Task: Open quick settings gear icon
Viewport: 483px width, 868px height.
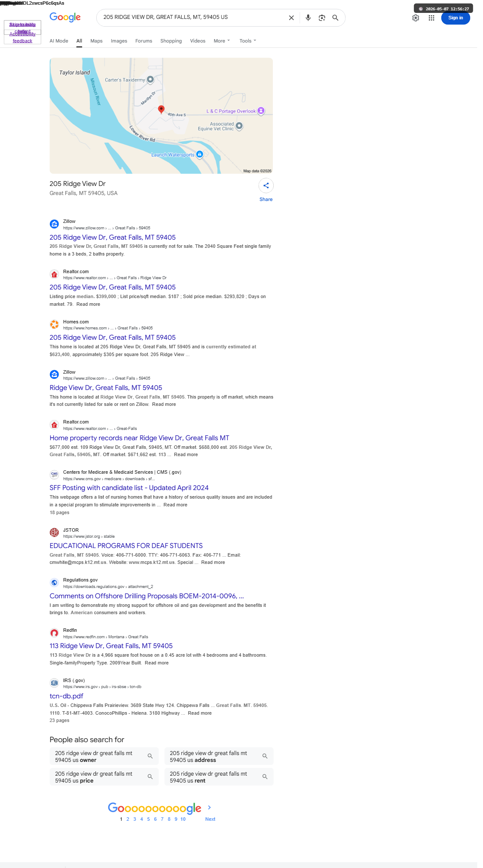Action: coord(416,18)
